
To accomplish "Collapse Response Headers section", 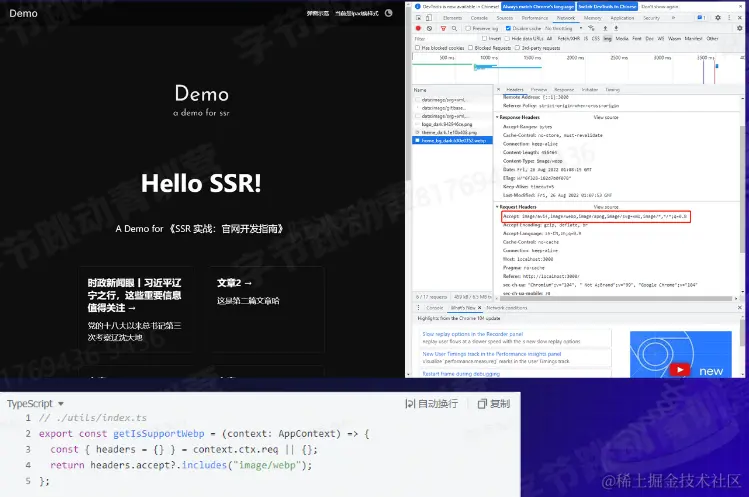I will pos(497,117).
